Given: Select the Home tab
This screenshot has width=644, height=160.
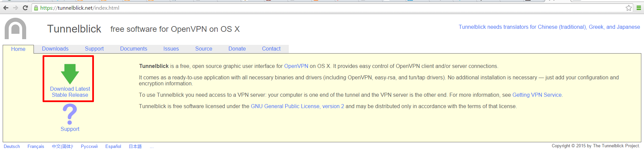Looking at the screenshot, I should coord(18,49).
